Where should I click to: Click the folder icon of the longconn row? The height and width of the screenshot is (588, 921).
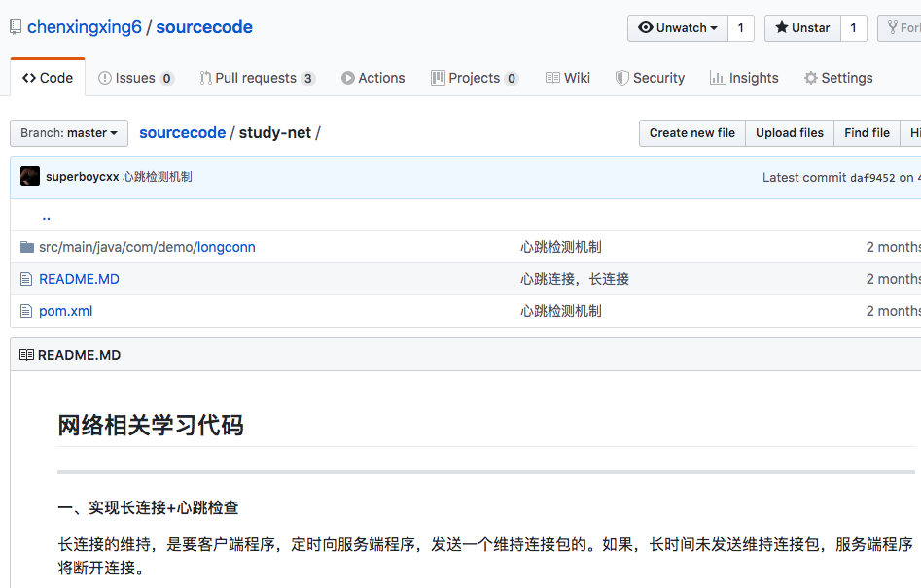pyautogui.click(x=27, y=247)
